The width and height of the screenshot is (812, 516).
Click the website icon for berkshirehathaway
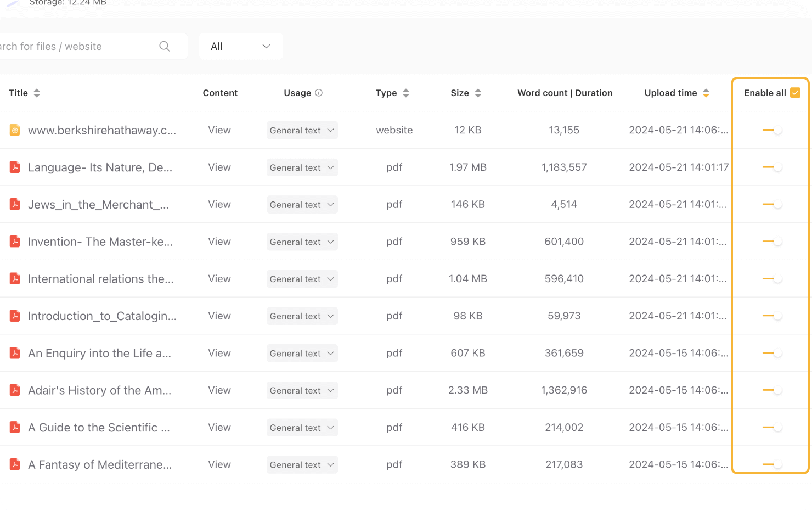[x=15, y=130]
